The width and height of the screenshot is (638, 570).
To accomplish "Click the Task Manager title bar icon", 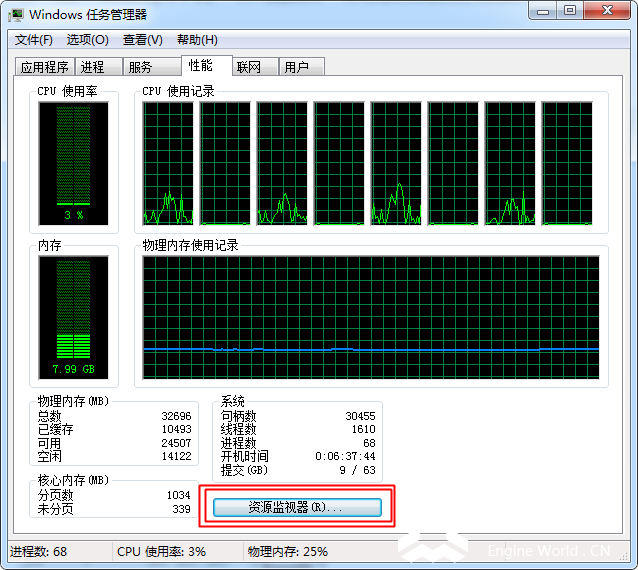I will tap(17, 15).
